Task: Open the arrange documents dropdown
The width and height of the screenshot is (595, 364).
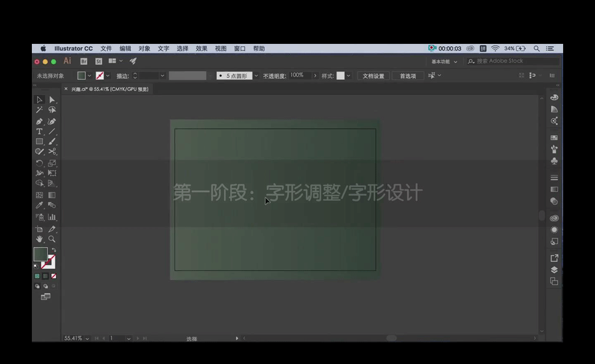Action: pos(115,61)
